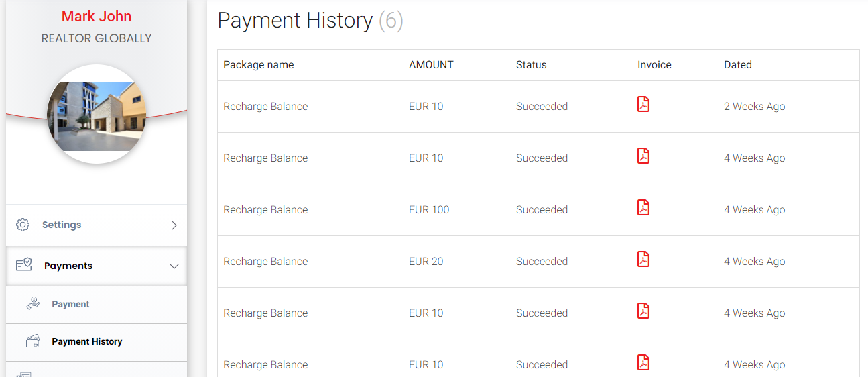Click Recharge Balance in the 2 Weeks Ago row

[265, 107]
